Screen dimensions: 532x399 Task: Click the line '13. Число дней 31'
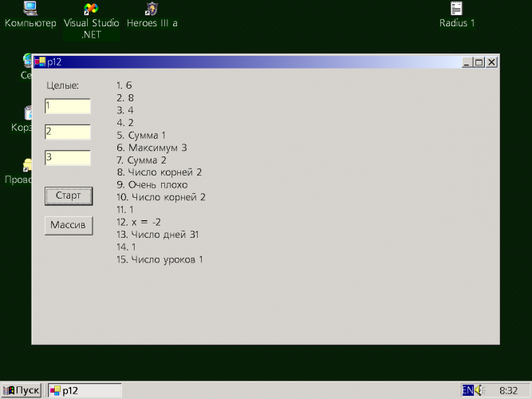[x=157, y=235]
